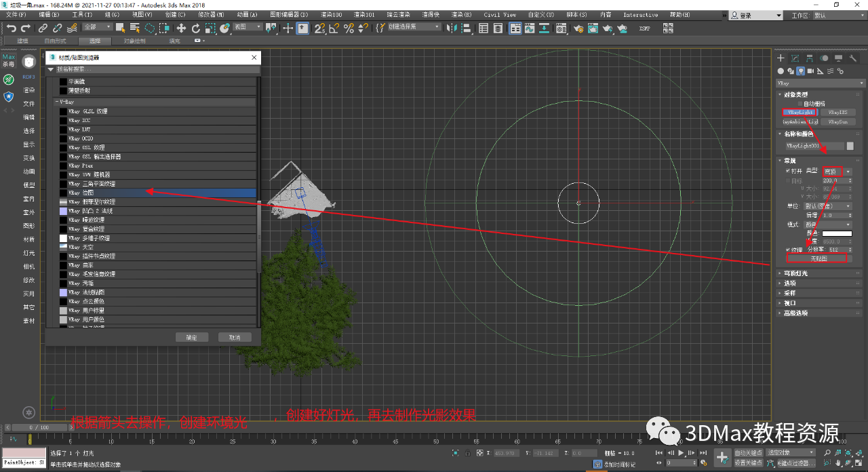Open the Civil View menu

(500, 14)
